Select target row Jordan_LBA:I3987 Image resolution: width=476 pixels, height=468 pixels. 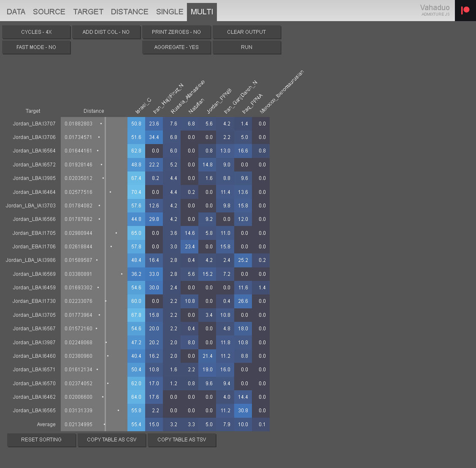pos(34,343)
